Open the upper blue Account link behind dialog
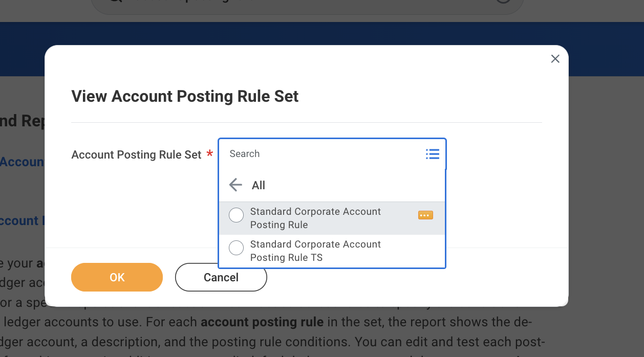Screen dimensions: 644x357 (22, 162)
